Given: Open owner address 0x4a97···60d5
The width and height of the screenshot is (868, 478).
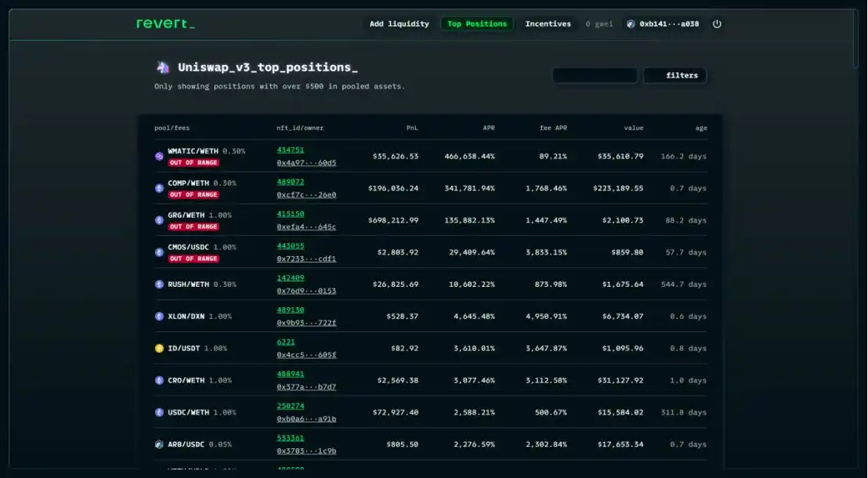Looking at the screenshot, I should (x=306, y=163).
